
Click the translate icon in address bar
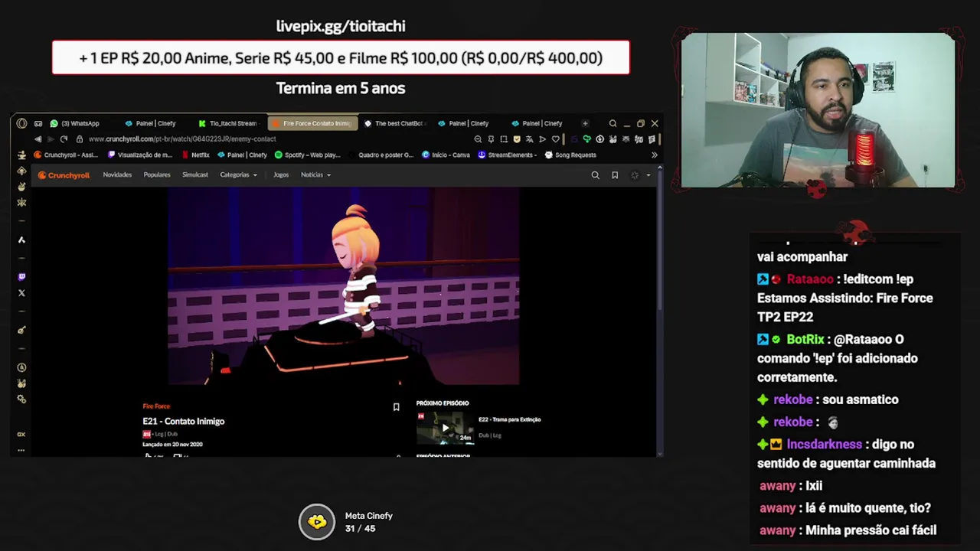coord(529,139)
